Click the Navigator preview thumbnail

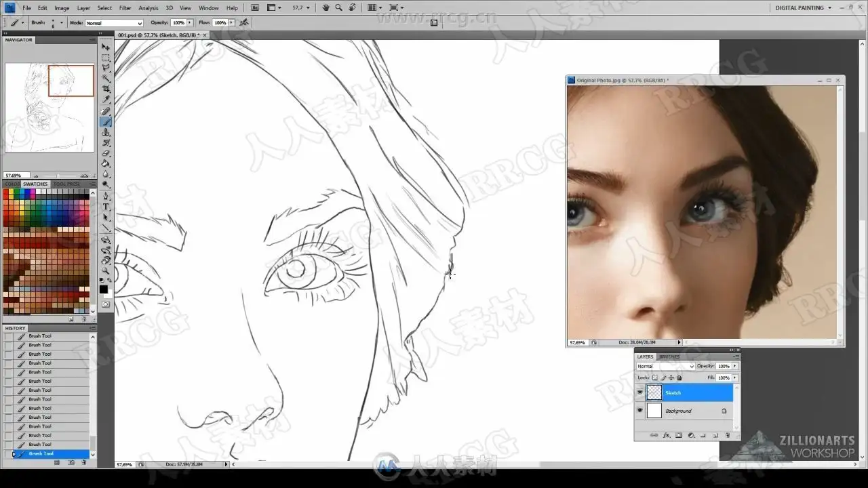pyautogui.click(x=50, y=107)
